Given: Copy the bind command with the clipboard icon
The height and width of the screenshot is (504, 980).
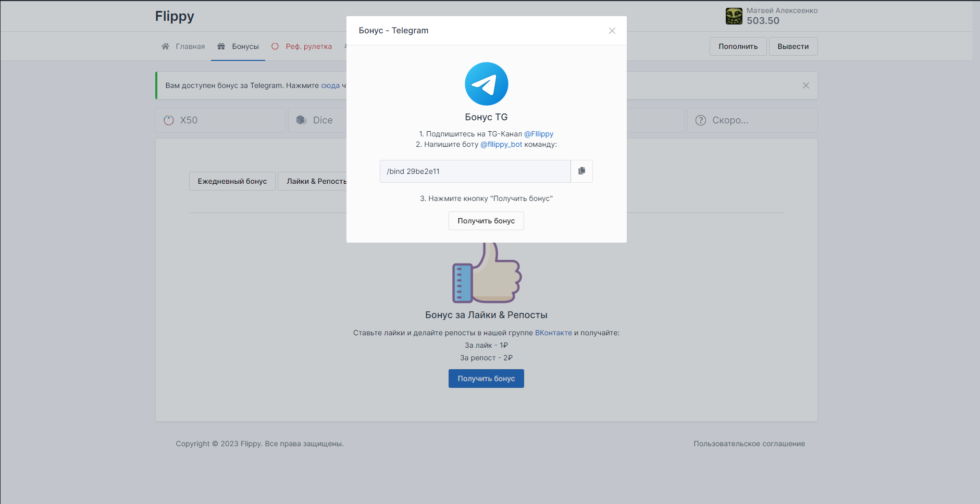Looking at the screenshot, I should pos(581,171).
